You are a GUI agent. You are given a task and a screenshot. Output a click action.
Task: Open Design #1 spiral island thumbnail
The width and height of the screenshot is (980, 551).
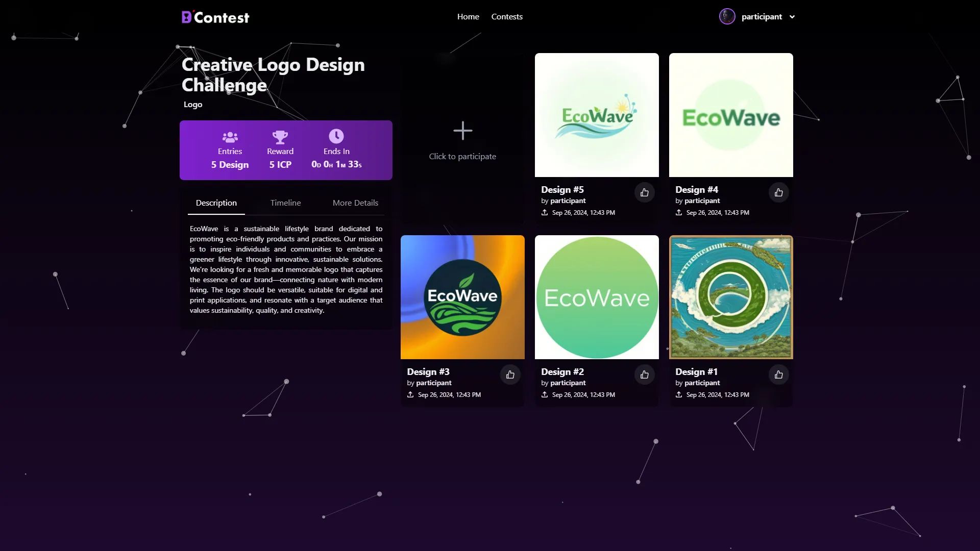point(730,297)
